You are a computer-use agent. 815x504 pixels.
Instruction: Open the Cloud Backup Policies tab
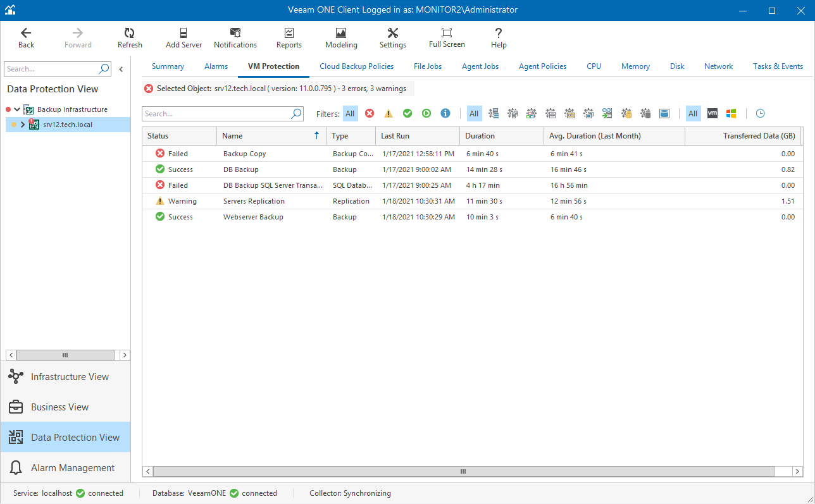coord(357,66)
